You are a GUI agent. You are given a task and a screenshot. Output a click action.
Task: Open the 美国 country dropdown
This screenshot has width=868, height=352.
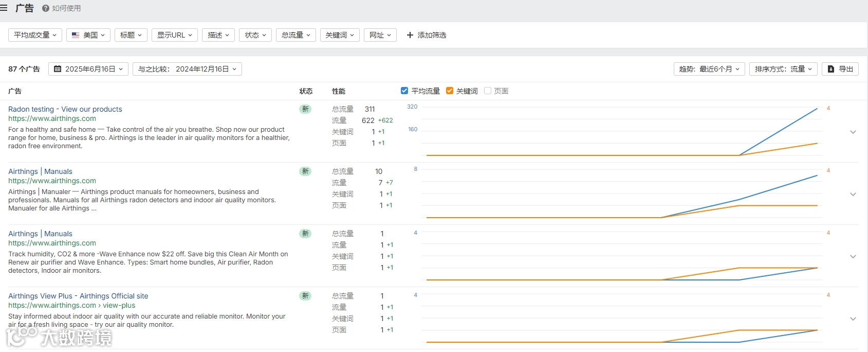click(x=88, y=35)
